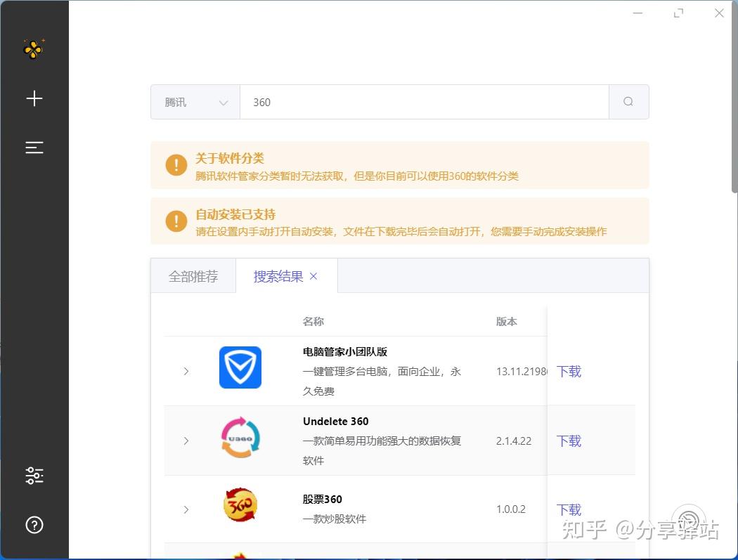The image size is (738, 560).
Task: Click notice text 腾讯软件管家分类暂时无法获取
Action: (270, 176)
